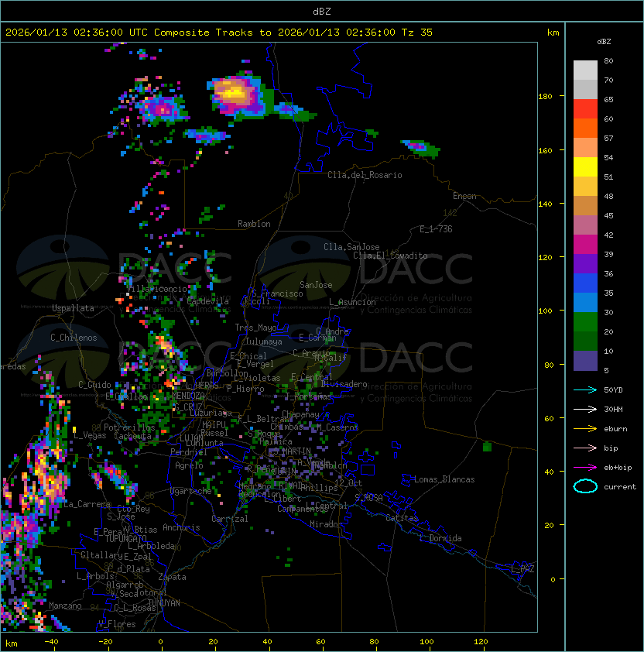
Task: Pick the magenta swatch in dBZ scale
Action: pyautogui.click(x=585, y=245)
